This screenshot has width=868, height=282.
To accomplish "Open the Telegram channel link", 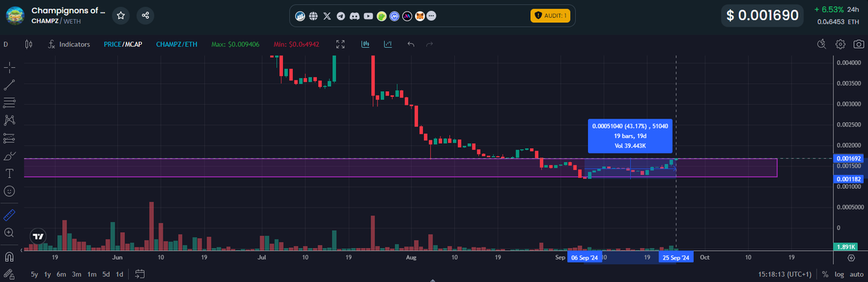I will click(x=341, y=15).
